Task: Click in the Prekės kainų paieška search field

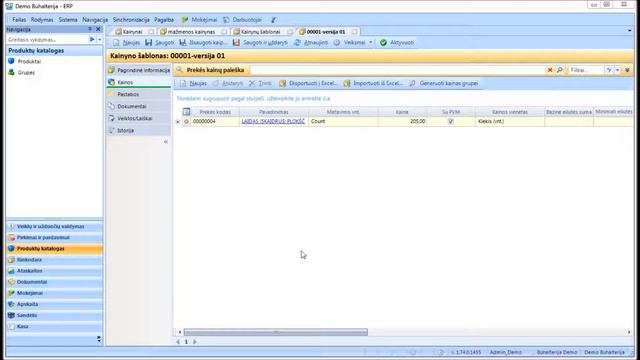Action: click(397, 70)
